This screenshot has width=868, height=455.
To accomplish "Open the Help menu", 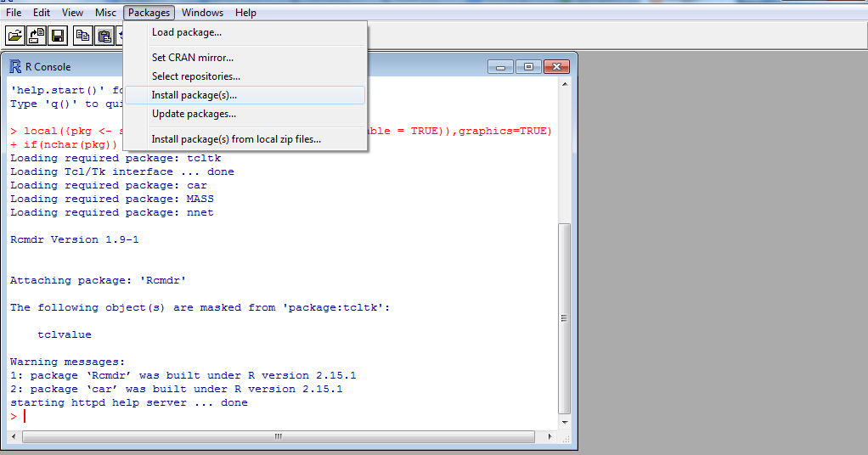I will [245, 12].
